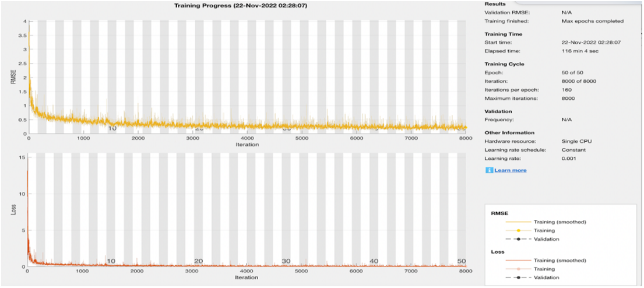The image size is (644, 288).
Task: Click the N/A value for Validation RMSE
Action: pos(566,13)
